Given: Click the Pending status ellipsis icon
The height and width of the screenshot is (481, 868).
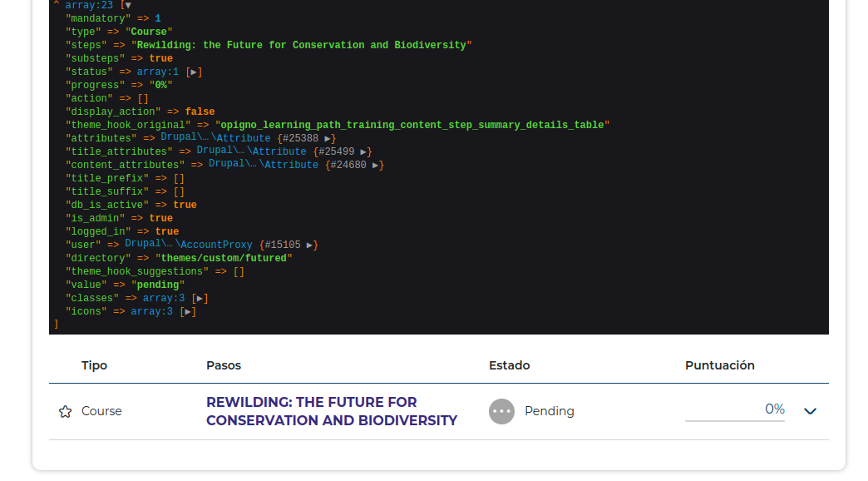Looking at the screenshot, I should (x=501, y=411).
